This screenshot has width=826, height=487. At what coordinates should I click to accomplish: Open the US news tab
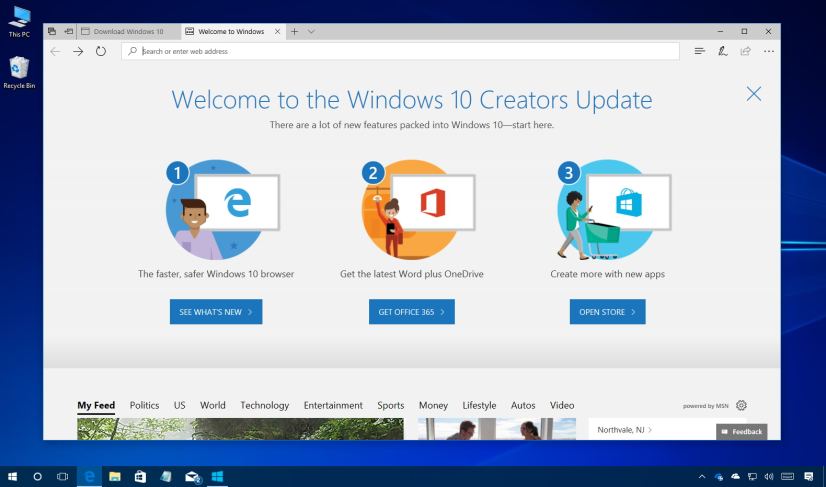180,405
